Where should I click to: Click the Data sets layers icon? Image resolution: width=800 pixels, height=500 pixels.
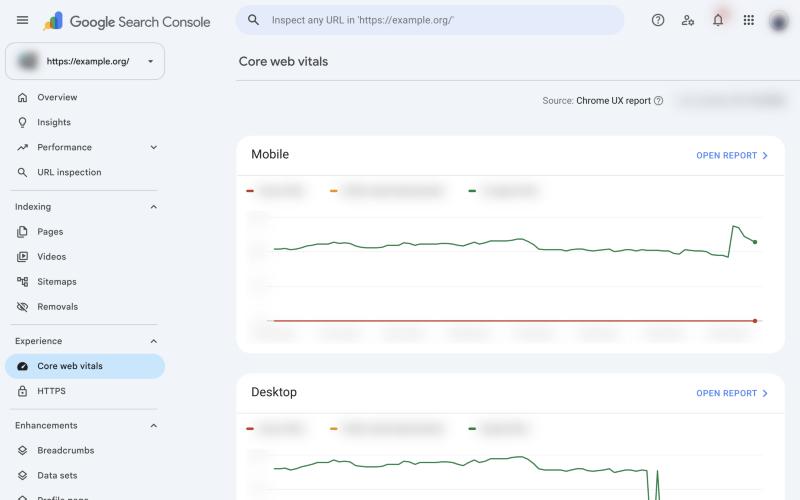(x=22, y=476)
